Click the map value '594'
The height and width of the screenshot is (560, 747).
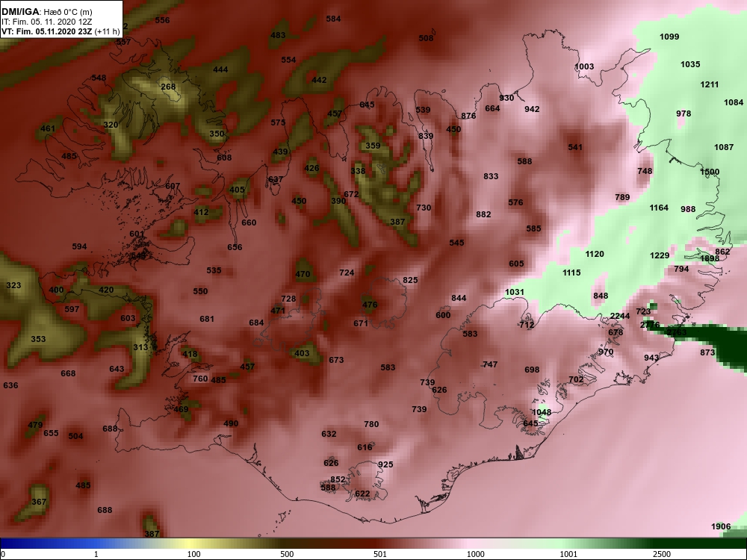click(x=80, y=246)
